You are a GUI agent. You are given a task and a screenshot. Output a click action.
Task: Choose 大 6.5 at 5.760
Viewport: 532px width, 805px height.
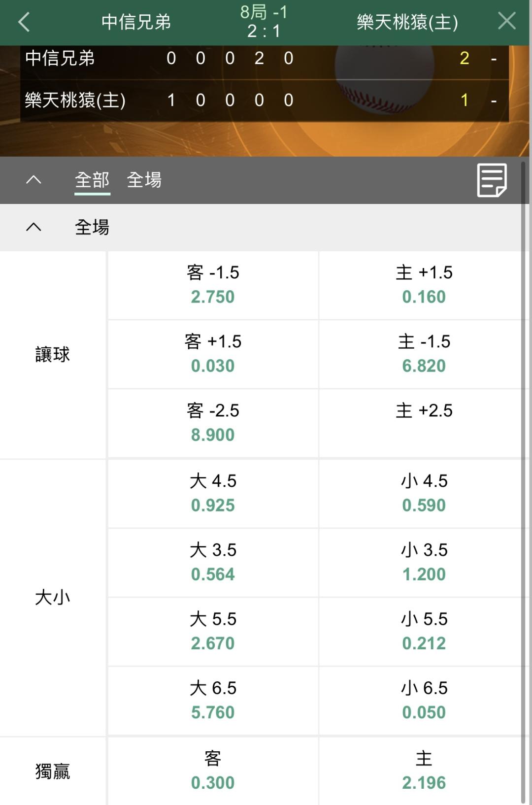[213, 700]
